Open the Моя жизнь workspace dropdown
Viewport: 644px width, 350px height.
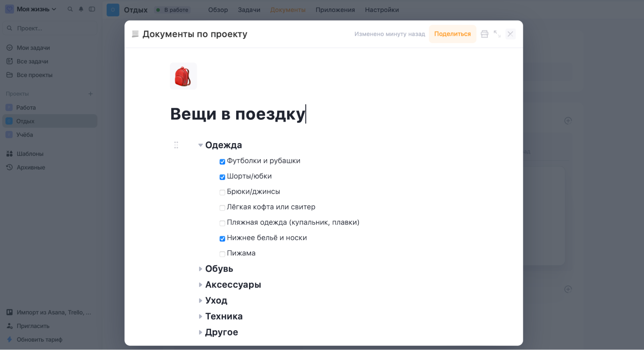click(35, 9)
